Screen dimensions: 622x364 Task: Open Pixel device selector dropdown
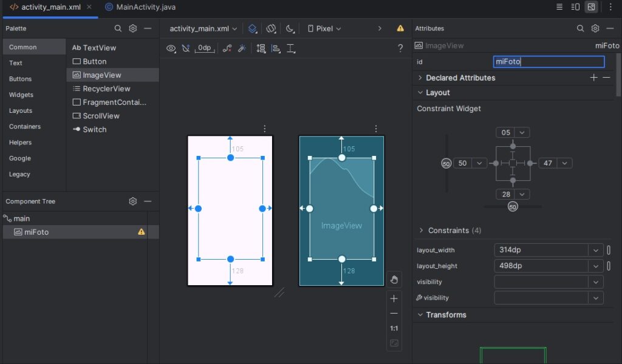(x=324, y=29)
